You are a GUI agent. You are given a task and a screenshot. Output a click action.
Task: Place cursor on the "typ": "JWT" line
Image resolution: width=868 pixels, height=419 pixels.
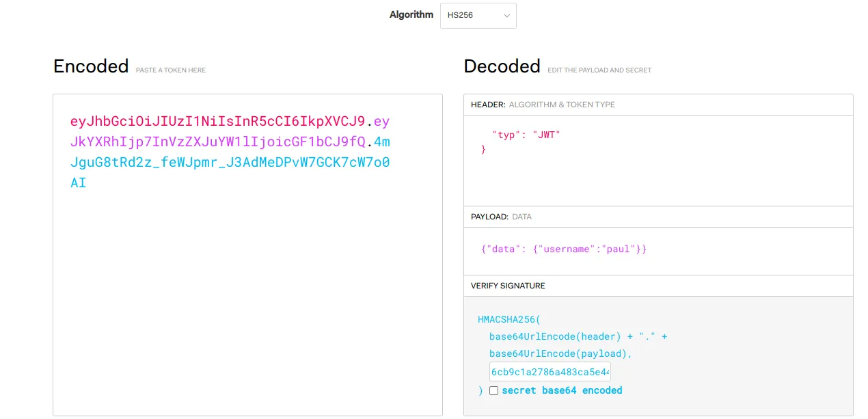[526, 135]
